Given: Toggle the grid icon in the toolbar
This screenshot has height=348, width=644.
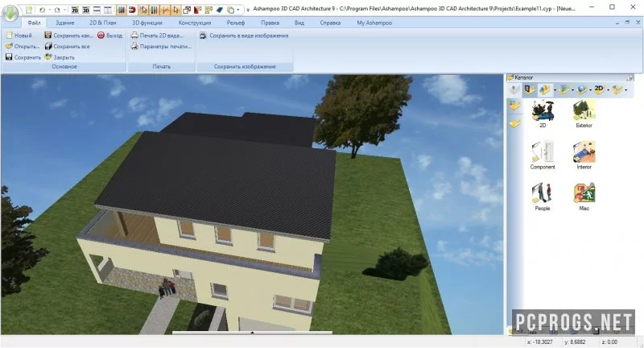Looking at the screenshot, I should 122,10.
